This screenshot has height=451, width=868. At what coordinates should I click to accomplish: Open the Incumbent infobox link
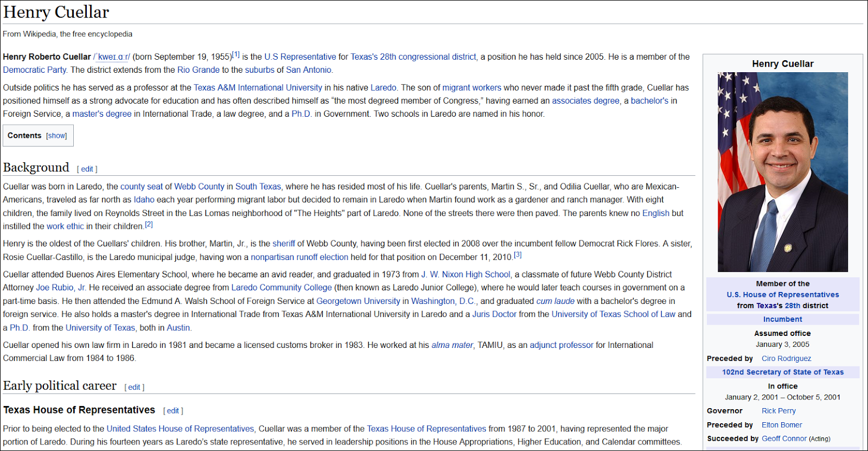coord(783,320)
